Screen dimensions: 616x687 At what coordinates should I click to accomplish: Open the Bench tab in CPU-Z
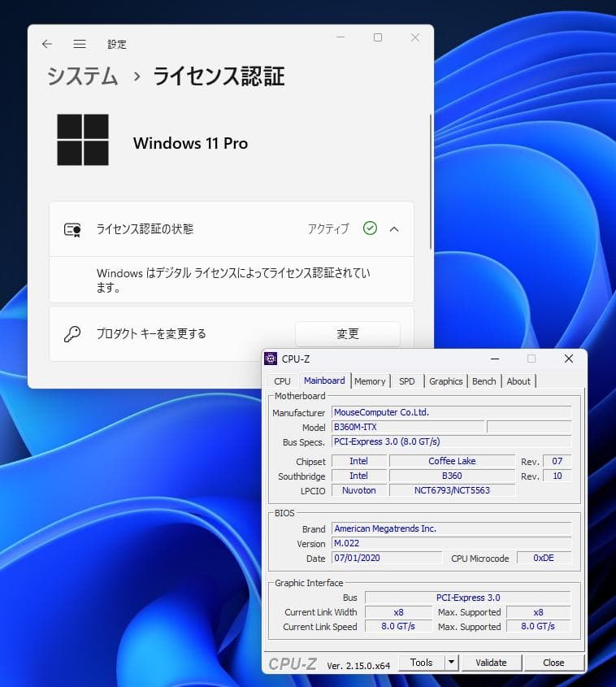(484, 381)
